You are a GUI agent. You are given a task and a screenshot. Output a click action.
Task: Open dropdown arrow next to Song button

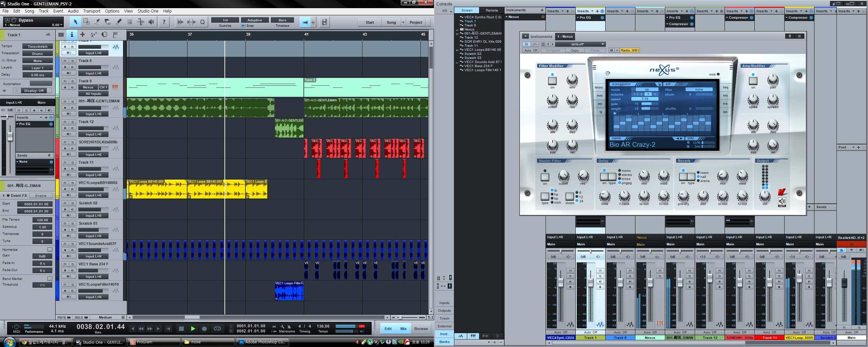point(403,22)
